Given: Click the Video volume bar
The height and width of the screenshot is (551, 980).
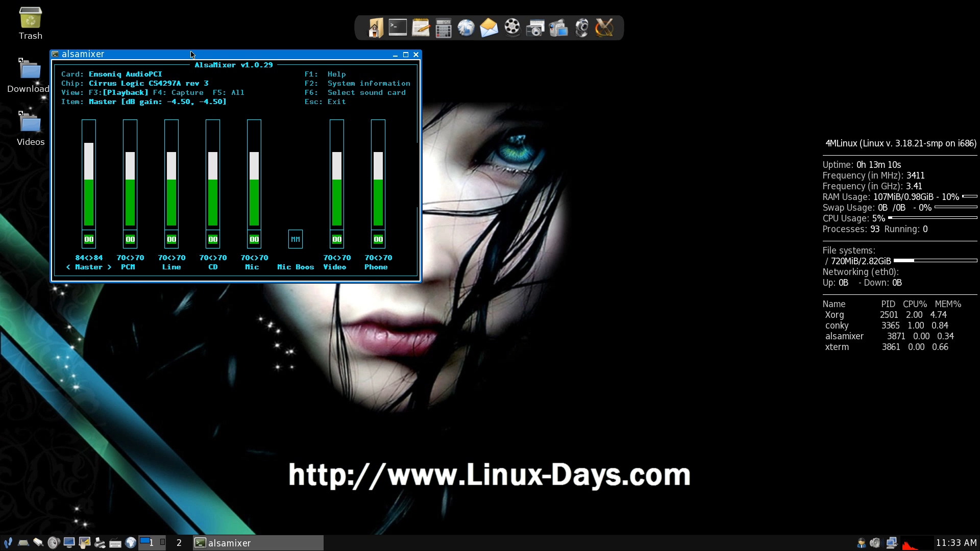Looking at the screenshot, I should [x=337, y=174].
